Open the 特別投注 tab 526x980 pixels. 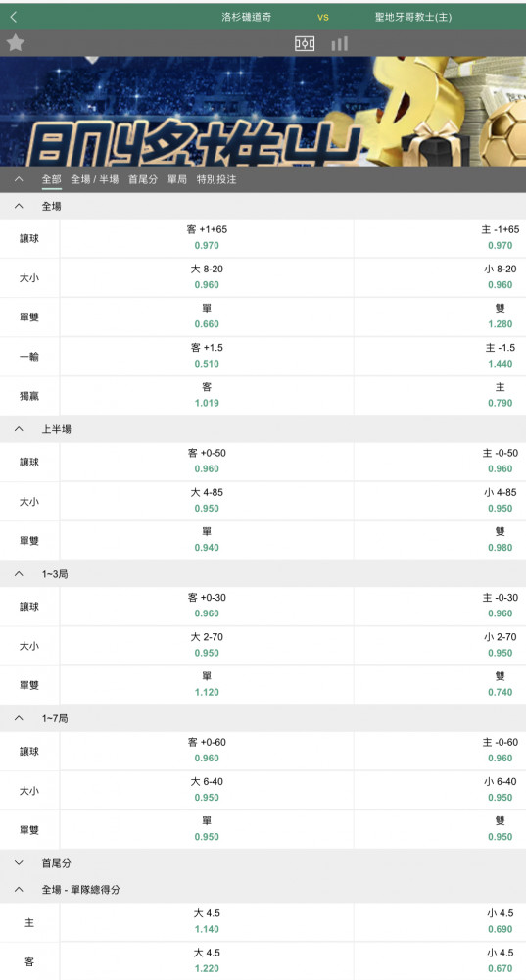[216, 179]
